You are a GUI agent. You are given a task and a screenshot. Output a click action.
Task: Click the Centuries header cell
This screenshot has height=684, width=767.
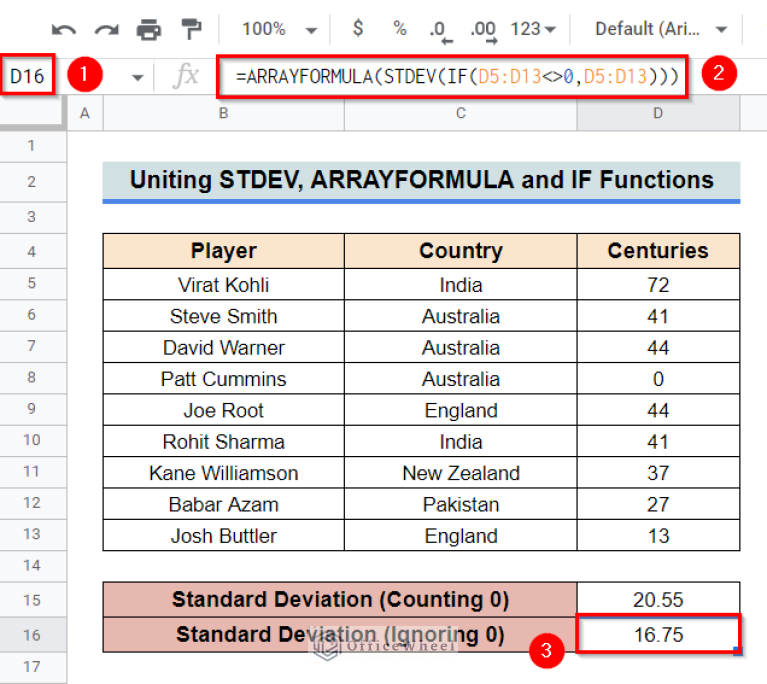coord(658,250)
